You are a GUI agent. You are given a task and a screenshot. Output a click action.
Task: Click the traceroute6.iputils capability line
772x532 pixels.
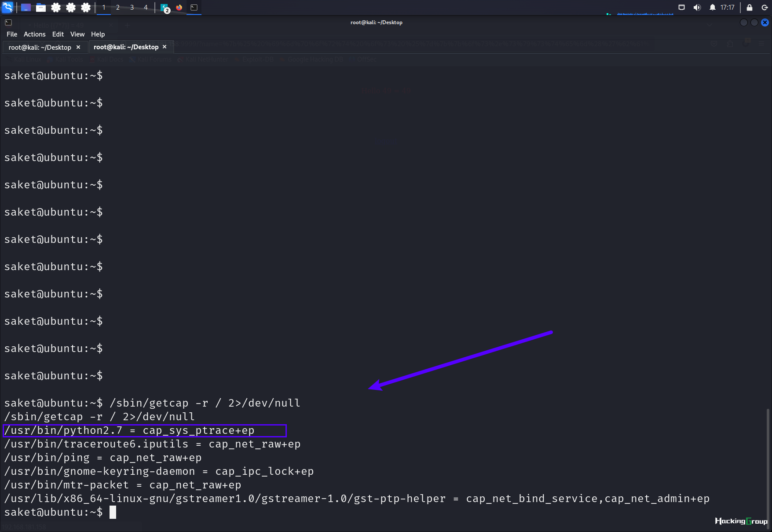coord(152,444)
